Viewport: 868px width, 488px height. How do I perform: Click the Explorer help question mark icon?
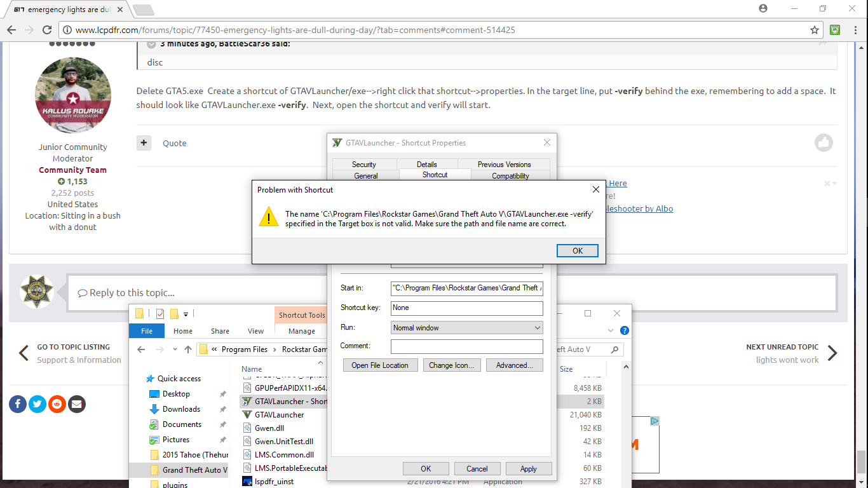[624, 330]
